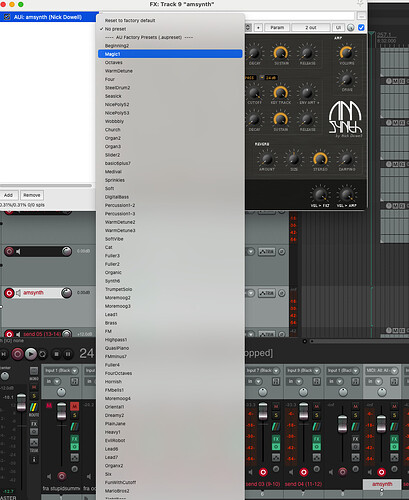Screen dimensions: 409x500
Task: Open green FX button on mixer track 1
Action: [x=74, y=438]
